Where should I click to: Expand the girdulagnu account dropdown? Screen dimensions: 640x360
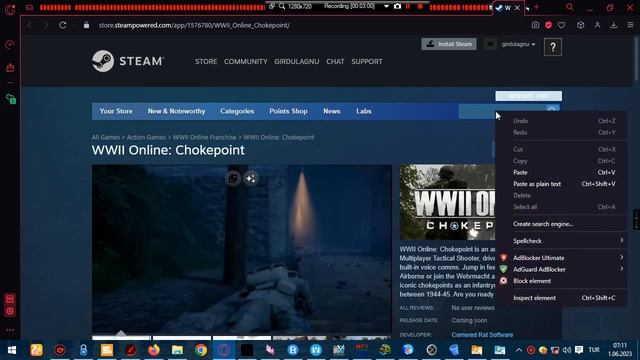click(518, 44)
